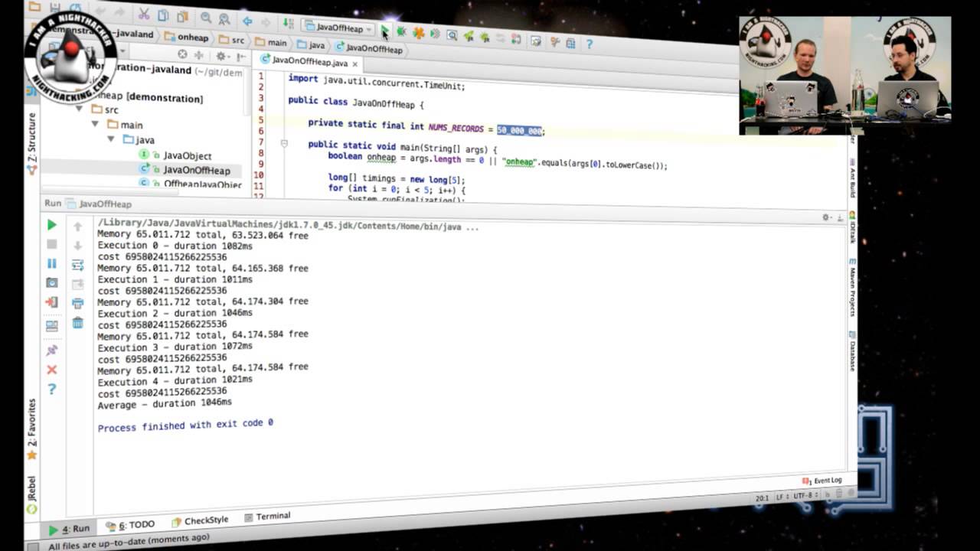Open the JavaOffHeap run configuration dropdown

pyautogui.click(x=338, y=28)
